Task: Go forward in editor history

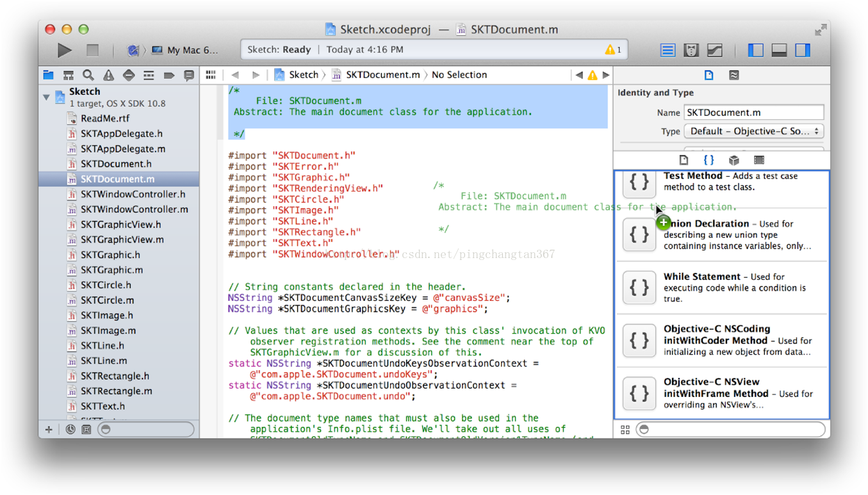Action: coord(256,75)
